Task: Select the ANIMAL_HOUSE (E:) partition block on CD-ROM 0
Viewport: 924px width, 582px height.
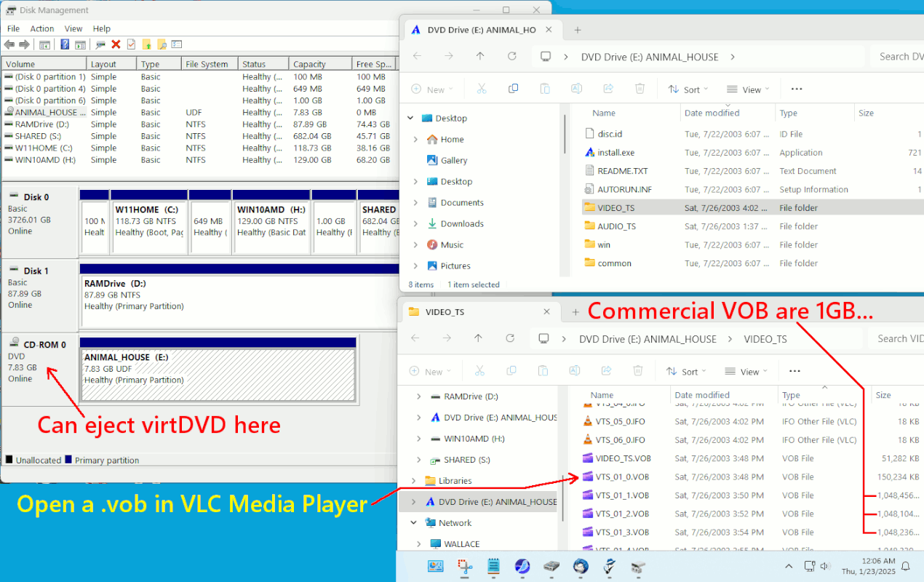Action: (x=218, y=374)
